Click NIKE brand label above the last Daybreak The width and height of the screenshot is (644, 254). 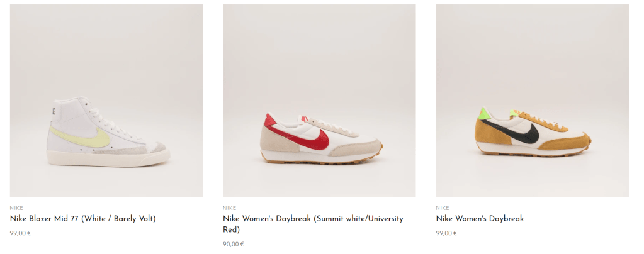pyautogui.click(x=443, y=208)
